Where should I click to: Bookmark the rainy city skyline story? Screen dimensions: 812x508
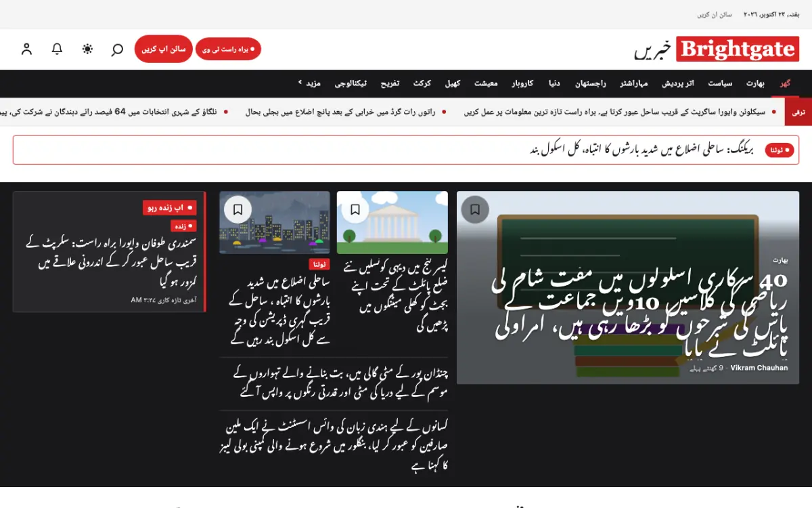[238, 209]
